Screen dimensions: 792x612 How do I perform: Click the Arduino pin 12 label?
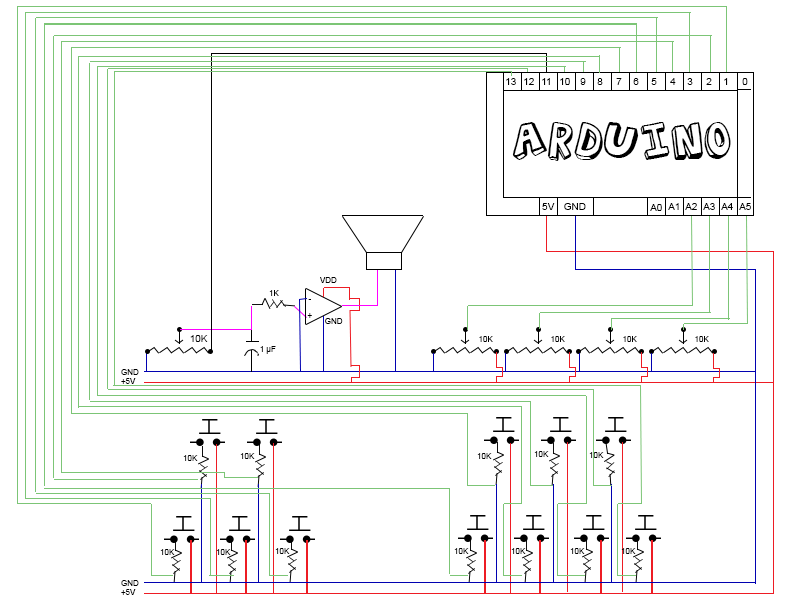[x=529, y=81]
